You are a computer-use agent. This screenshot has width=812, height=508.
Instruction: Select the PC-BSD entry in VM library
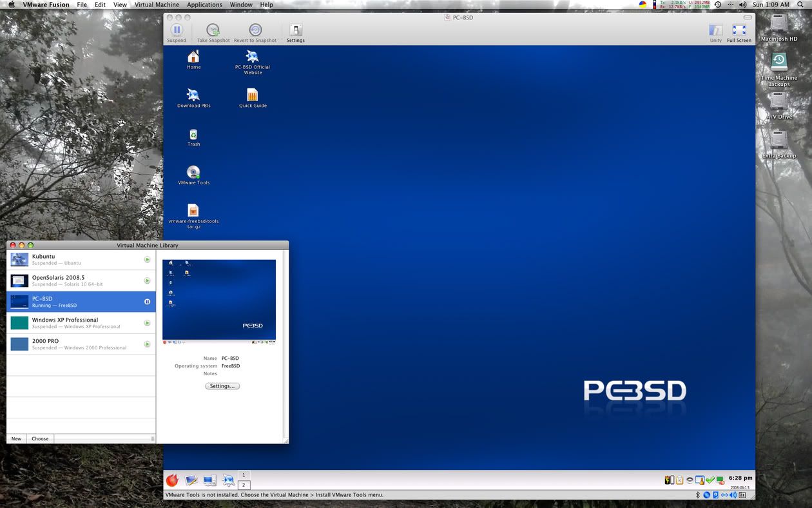point(81,302)
